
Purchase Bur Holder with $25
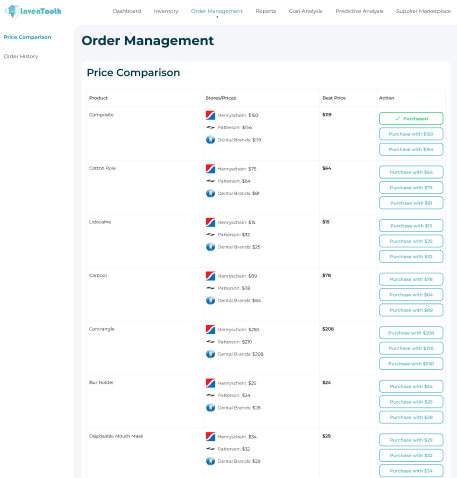point(411,402)
